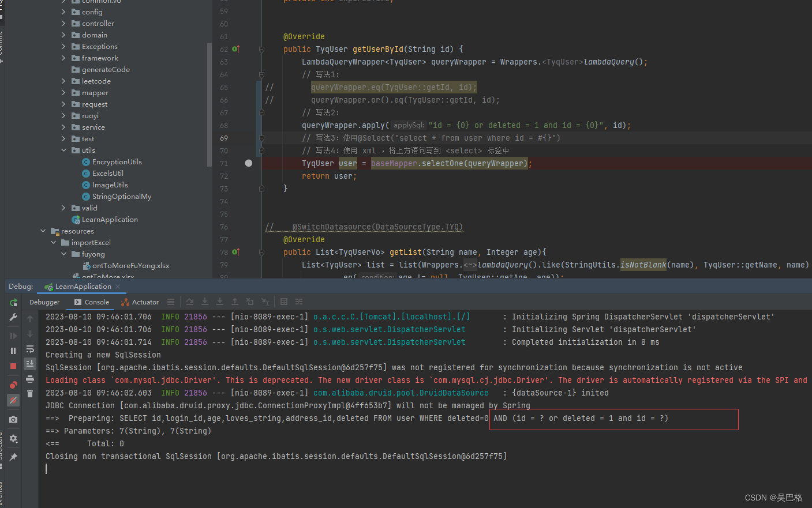Screen dimensions: 812x508
Task: Click line number 69 in gutter
Action: point(224,138)
